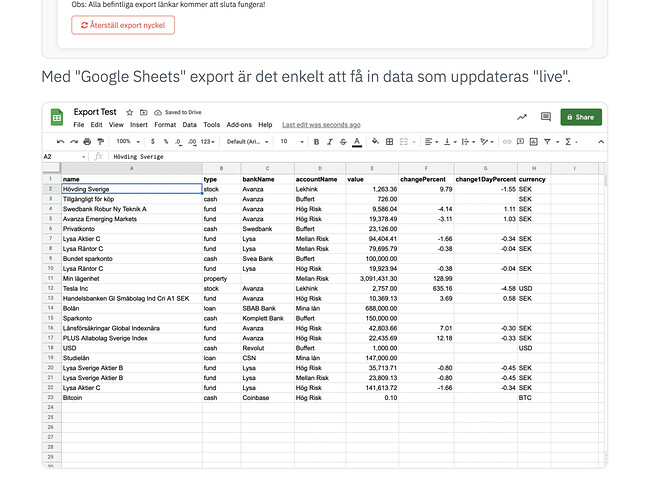Select the Tesla Inc cell
Viewport: 649px width, 500px height.
click(132, 288)
